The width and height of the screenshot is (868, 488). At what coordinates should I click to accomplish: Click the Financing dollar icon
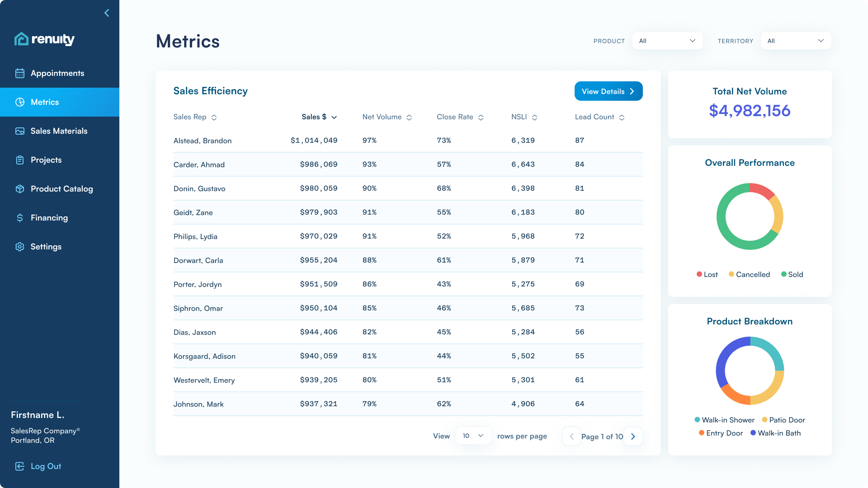tap(20, 218)
